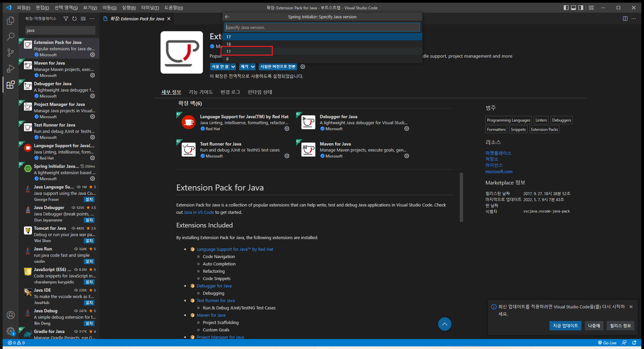The height and width of the screenshot is (349, 644).
Task: Open the Source Control view
Action: click(11, 52)
